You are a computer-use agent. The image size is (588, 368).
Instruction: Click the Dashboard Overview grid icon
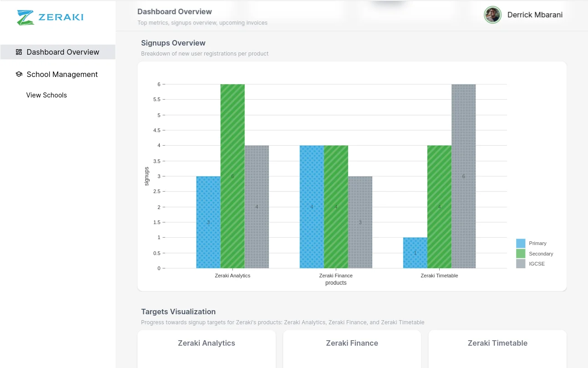pyautogui.click(x=19, y=52)
